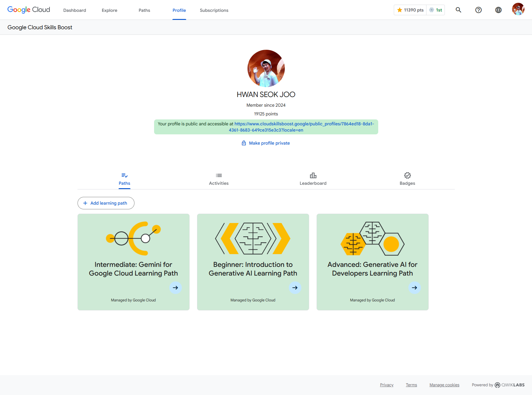Click the plus icon on Add learning path
Image resolution: width=532 pixels, height=395 pixels.
pos(85,203)
